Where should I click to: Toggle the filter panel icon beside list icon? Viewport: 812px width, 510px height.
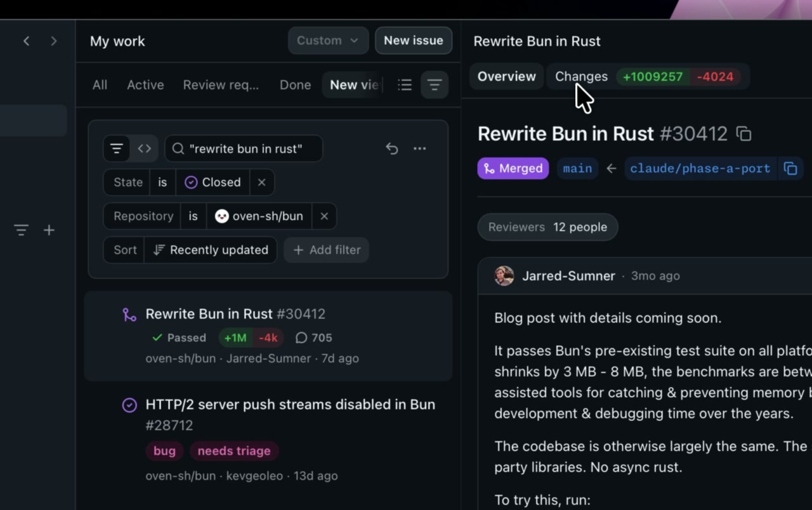click(x=435, y=85)
